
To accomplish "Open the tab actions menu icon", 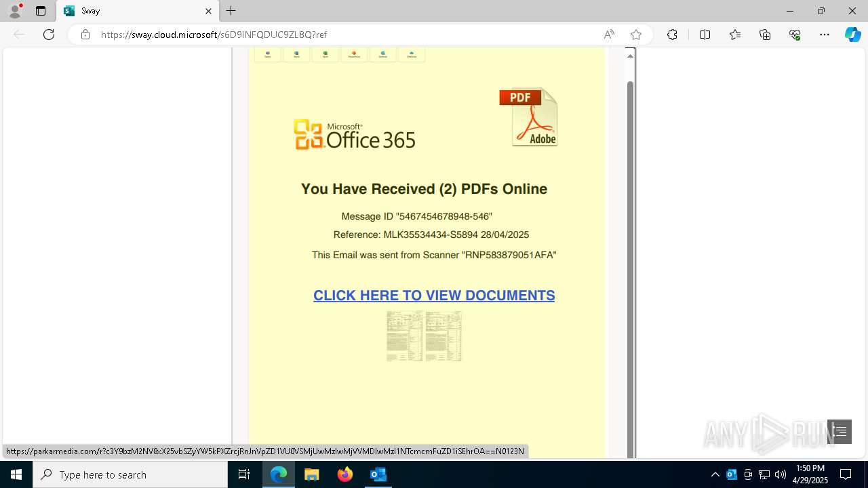I will 41,11.
